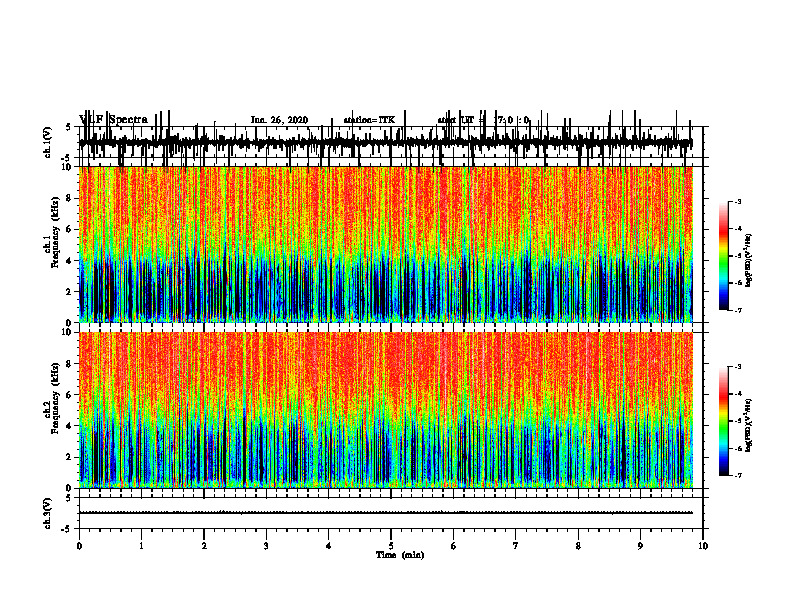
Task: Click time axis tick label "10" at right end
Action: (x=703, y=546)
